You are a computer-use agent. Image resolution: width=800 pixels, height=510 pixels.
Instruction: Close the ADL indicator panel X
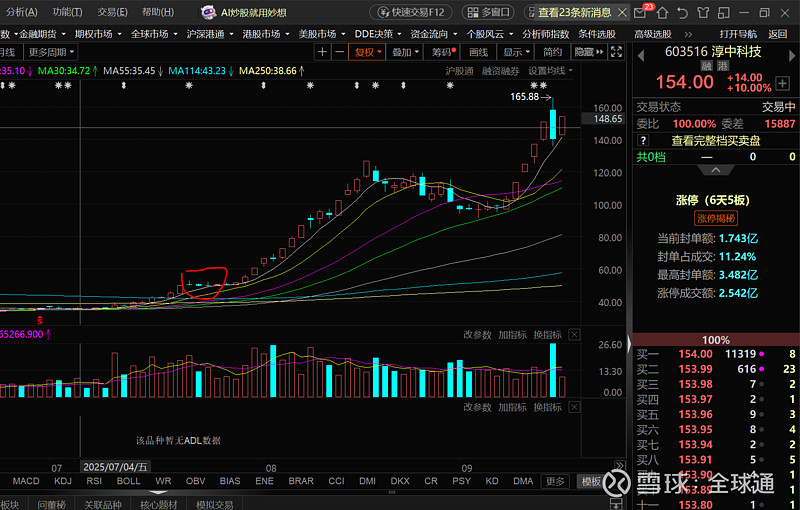click(x=574, y=407)
